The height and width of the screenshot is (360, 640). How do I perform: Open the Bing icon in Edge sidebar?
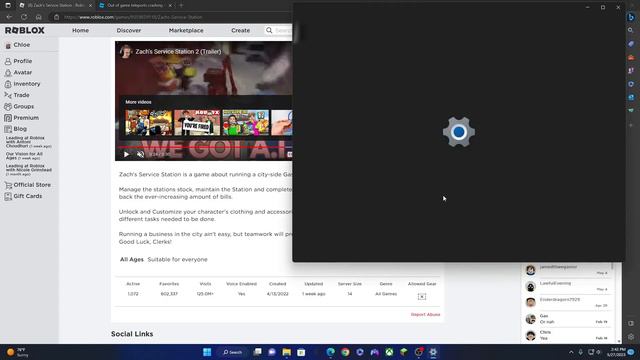tap(631, 17)
